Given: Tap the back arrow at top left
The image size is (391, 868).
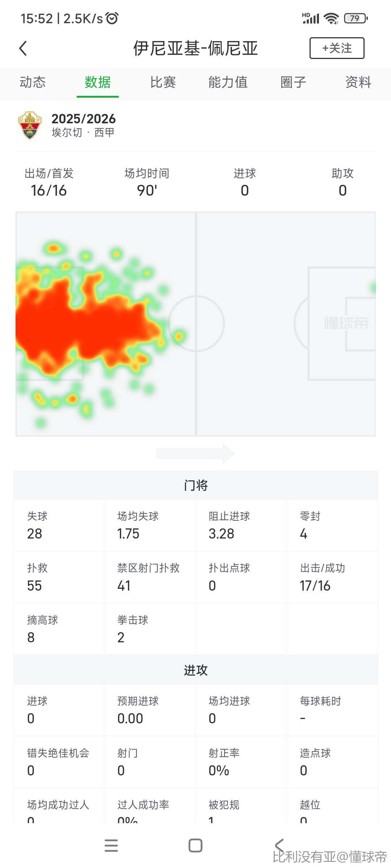Looking at the screenshot, I should [x=23, y=48].
